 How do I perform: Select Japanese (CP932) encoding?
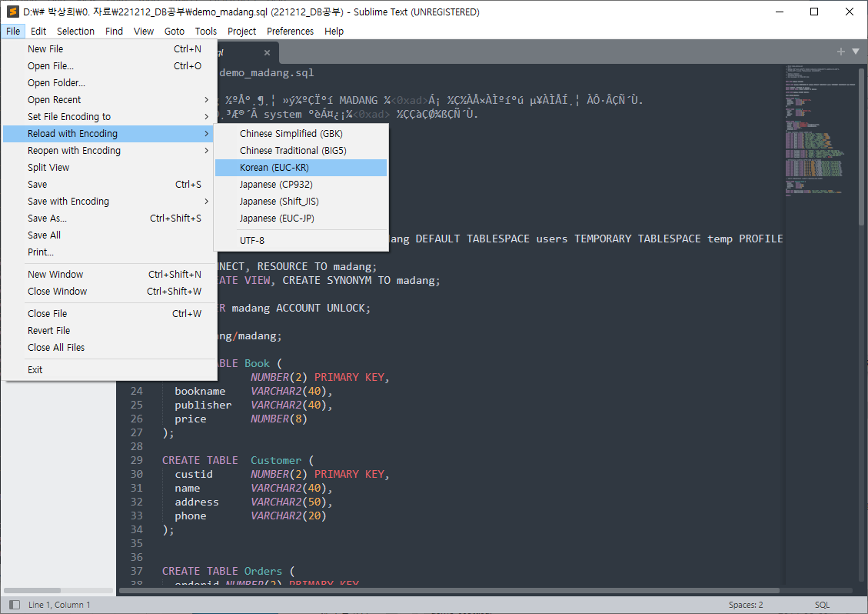point(301,184)
